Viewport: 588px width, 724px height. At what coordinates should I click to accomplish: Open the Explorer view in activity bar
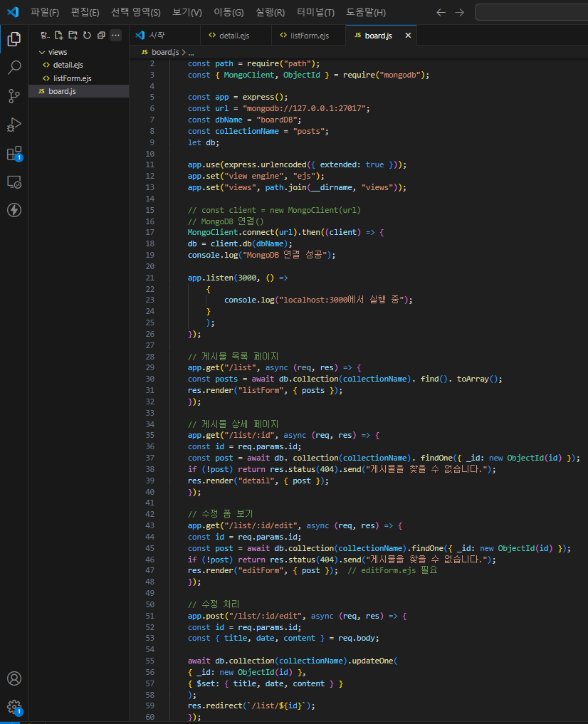(14, 39)
